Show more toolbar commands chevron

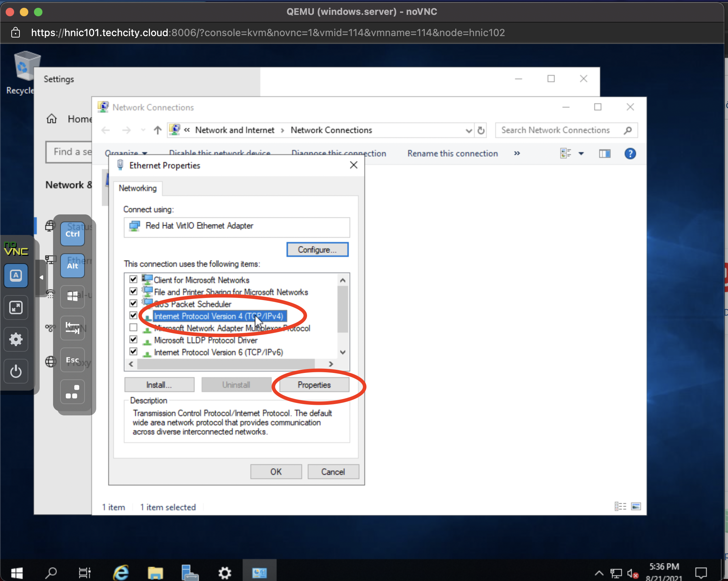[517, 154]
